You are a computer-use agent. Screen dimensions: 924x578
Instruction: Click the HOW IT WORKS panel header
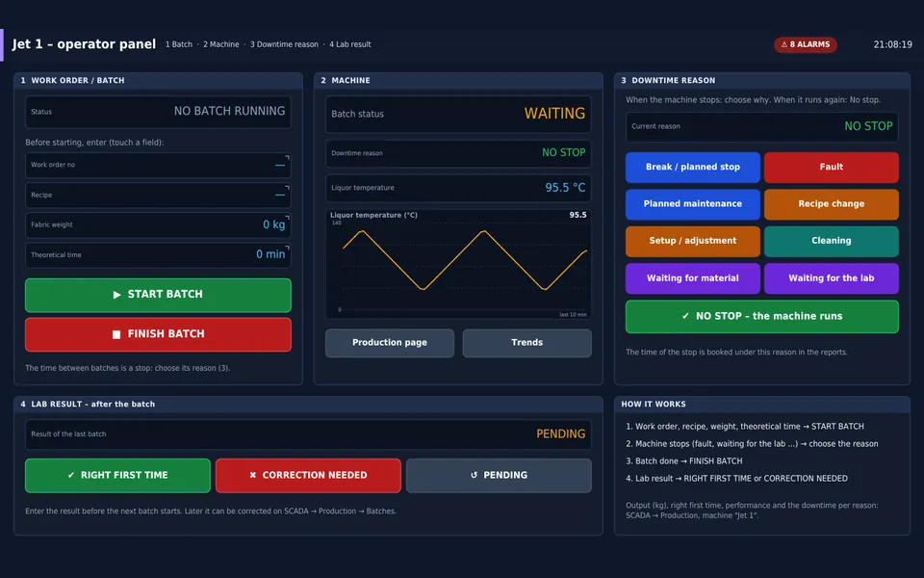pos(762,405)
